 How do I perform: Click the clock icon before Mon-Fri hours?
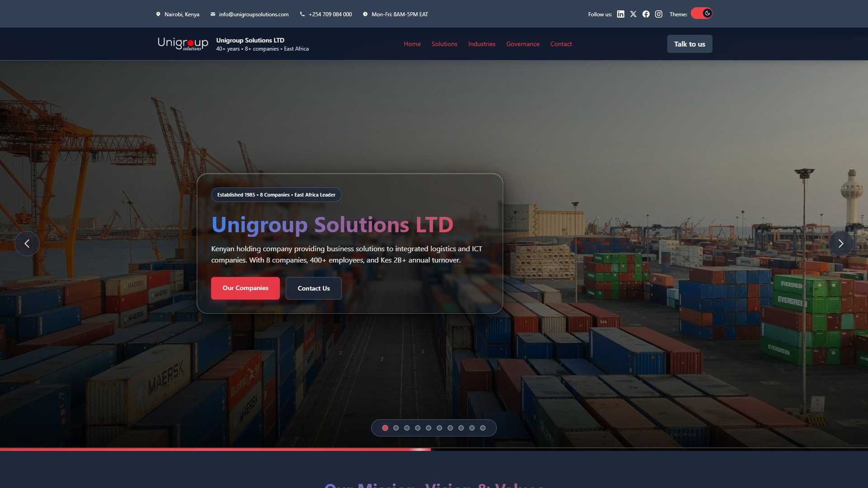(x=365, y=14)
